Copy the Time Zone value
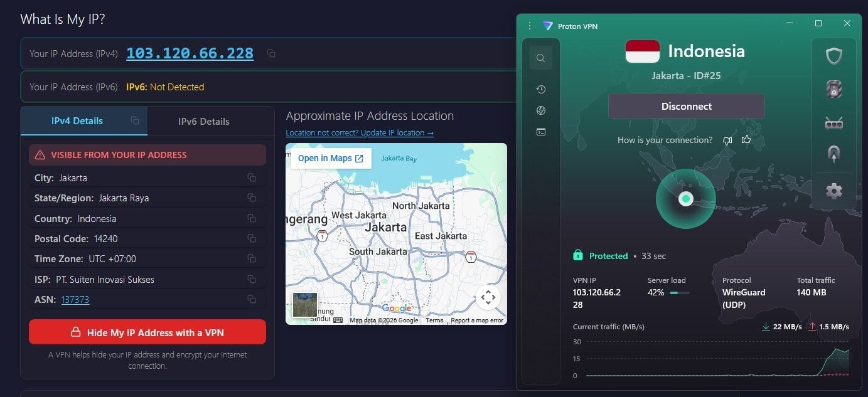The height and width of the screenshot is (397, 868). pos(252,258)
